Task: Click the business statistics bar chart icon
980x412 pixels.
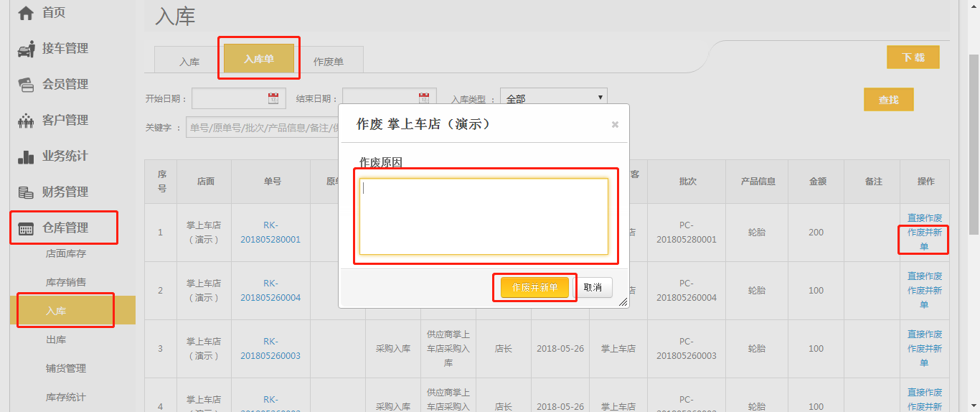Action: (26, 156)
